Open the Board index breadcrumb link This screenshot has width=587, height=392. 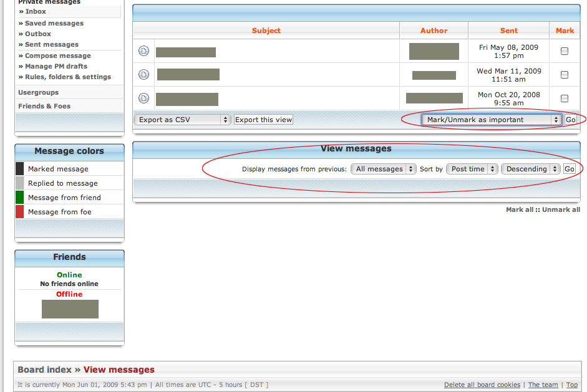(44, 370)
